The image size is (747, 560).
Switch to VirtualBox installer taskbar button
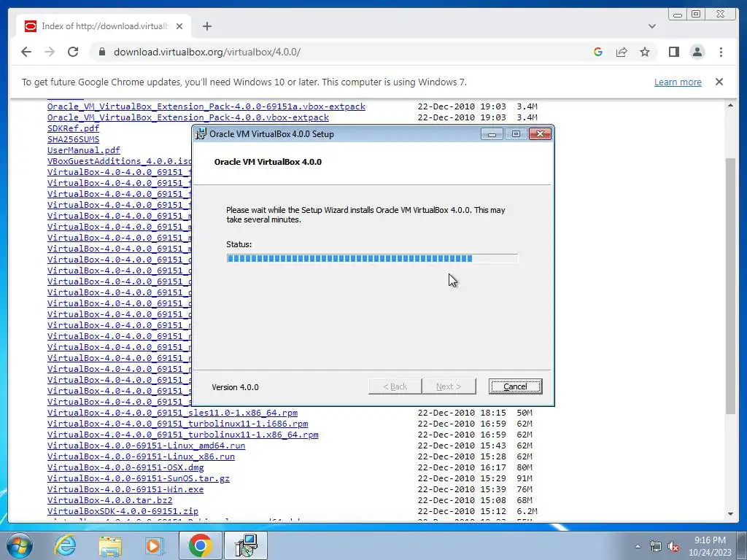pos(246,545)
